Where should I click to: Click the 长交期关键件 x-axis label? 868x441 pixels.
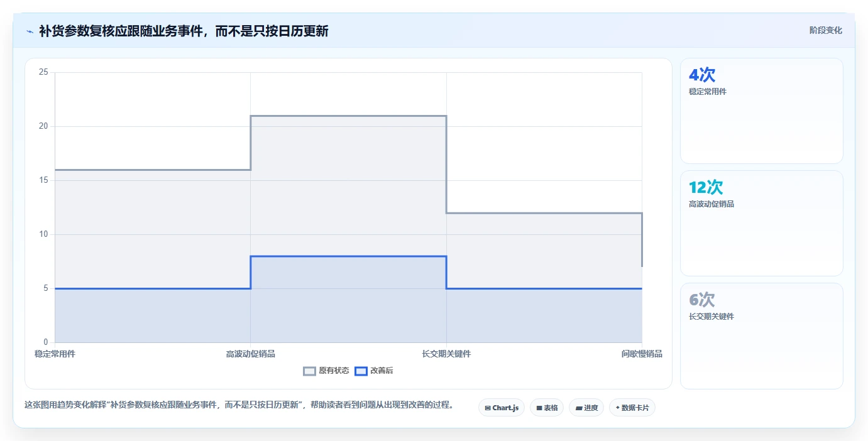pos(446,354)
